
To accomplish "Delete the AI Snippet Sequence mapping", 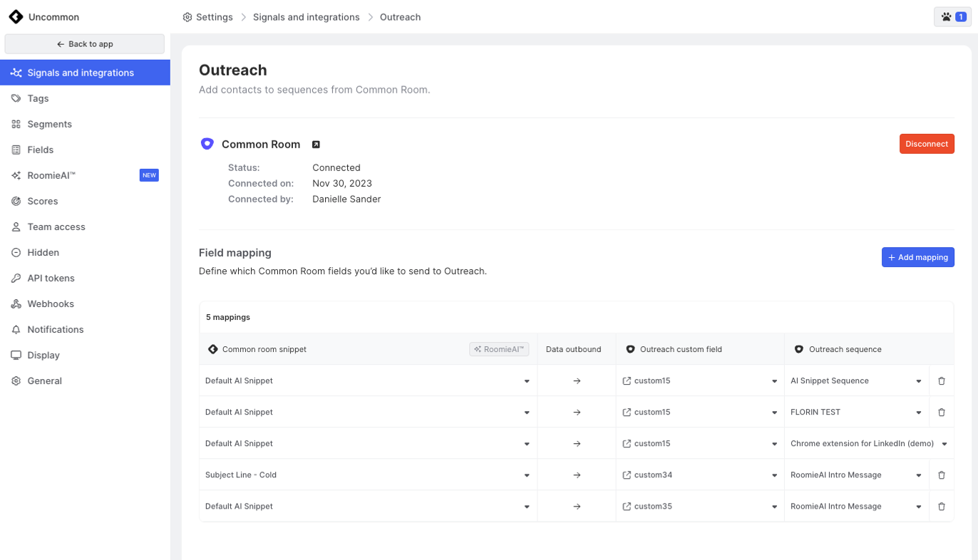I will (941, 381).
